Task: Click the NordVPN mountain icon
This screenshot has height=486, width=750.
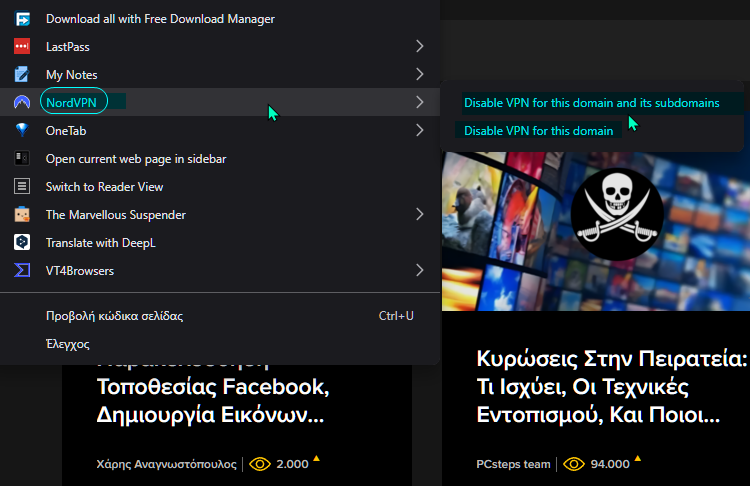Action: 22,102
